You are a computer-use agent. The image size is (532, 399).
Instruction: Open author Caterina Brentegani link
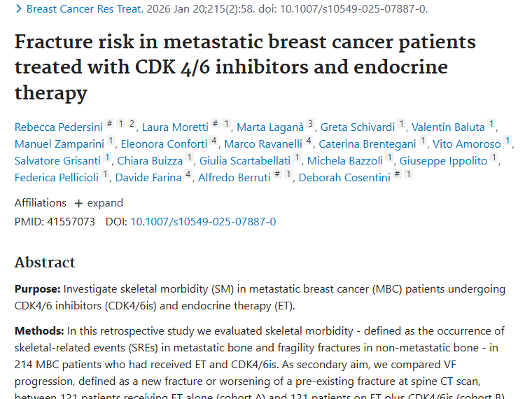(367, 144)
